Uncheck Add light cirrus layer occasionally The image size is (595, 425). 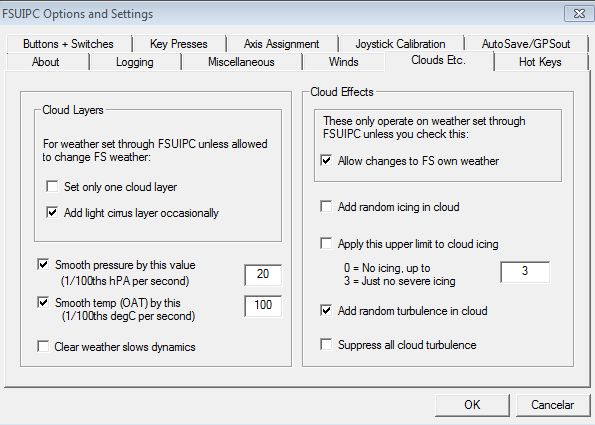[x=52, y=212]
